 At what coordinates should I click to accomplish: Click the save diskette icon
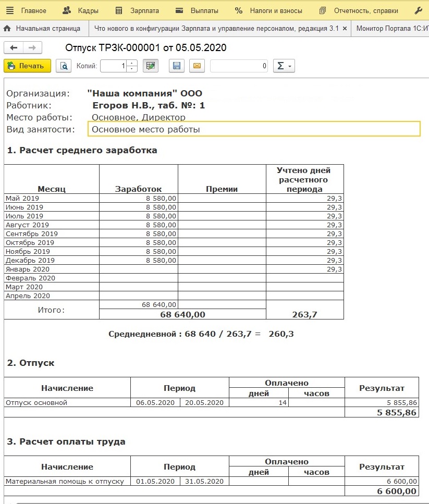click(176, 66)
